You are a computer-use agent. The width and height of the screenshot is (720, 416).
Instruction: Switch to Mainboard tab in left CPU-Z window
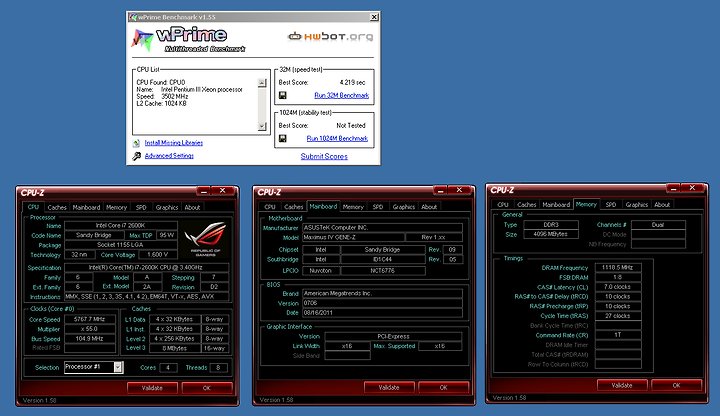86,208
